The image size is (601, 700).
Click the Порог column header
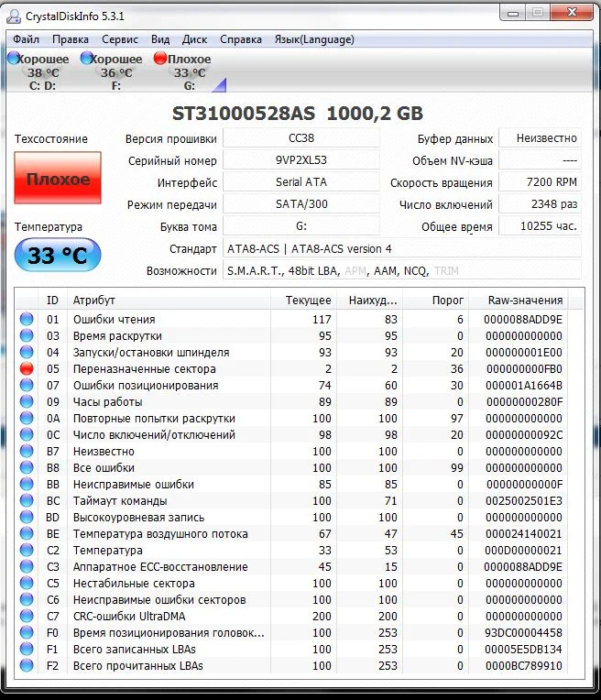click(435, 300)
